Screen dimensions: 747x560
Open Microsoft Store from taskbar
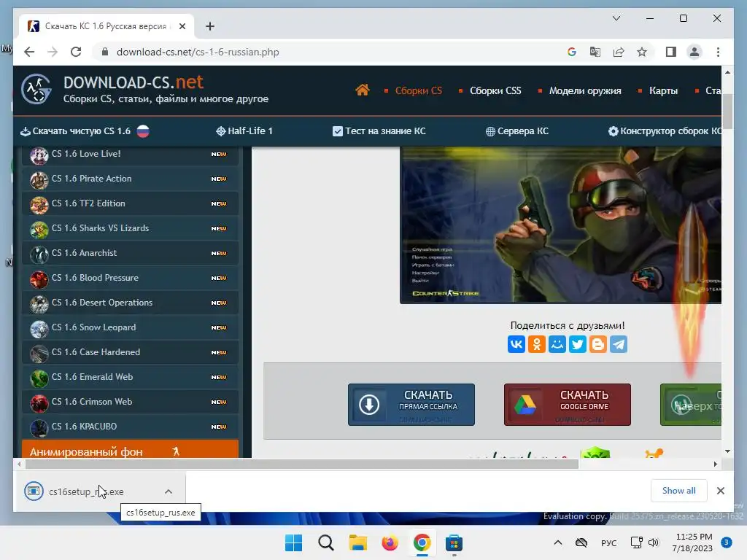point(454,542)
